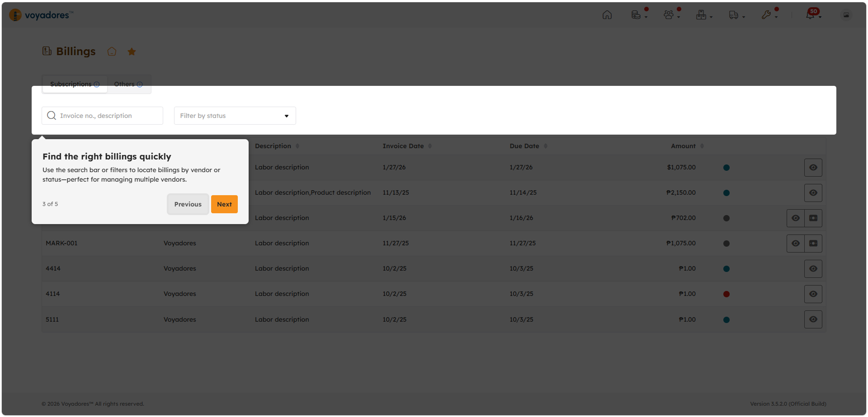
Task: Sort by the Invoice Date column
Action: [x=407, y=146]
